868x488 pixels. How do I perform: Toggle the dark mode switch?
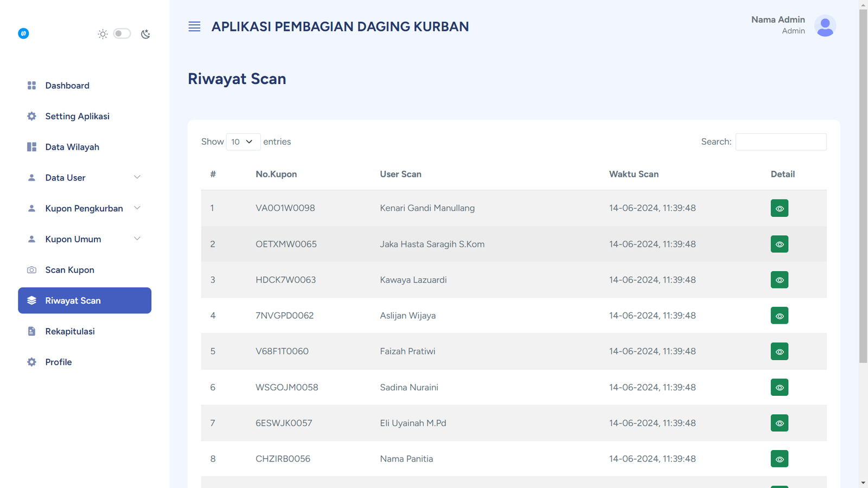point(122,34)
